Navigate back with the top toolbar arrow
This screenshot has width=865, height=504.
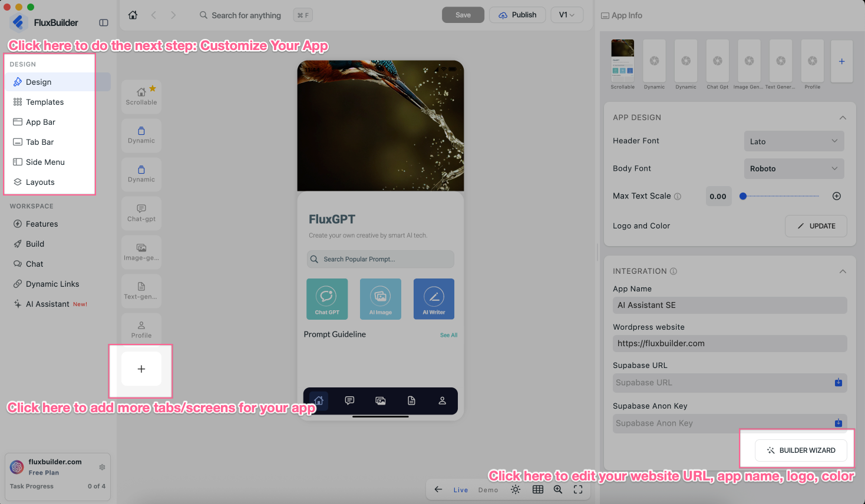click(x=154, y=15)
